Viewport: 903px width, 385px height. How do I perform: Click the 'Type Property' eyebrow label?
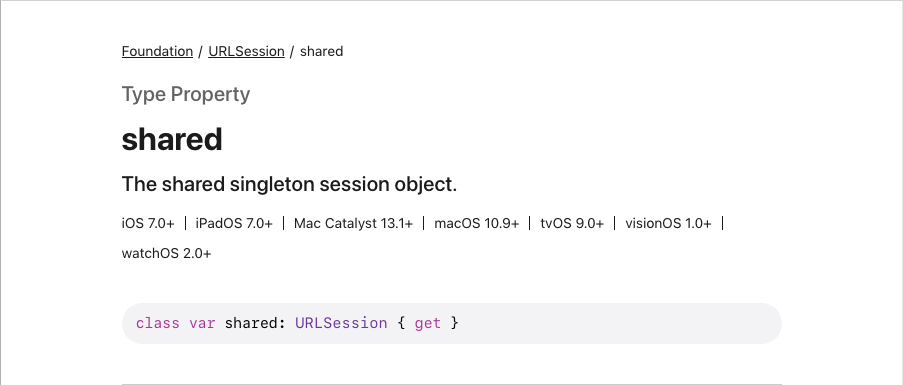click(186, 94)
